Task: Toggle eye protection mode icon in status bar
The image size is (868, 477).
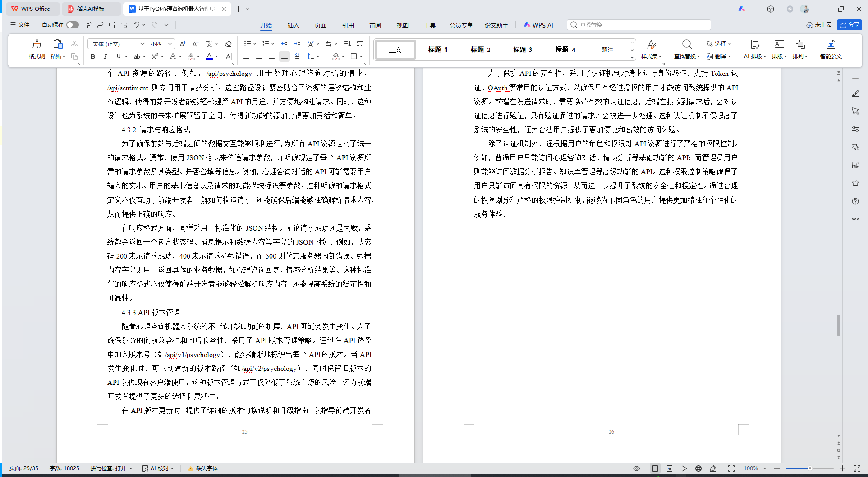Action: [637, 468]
